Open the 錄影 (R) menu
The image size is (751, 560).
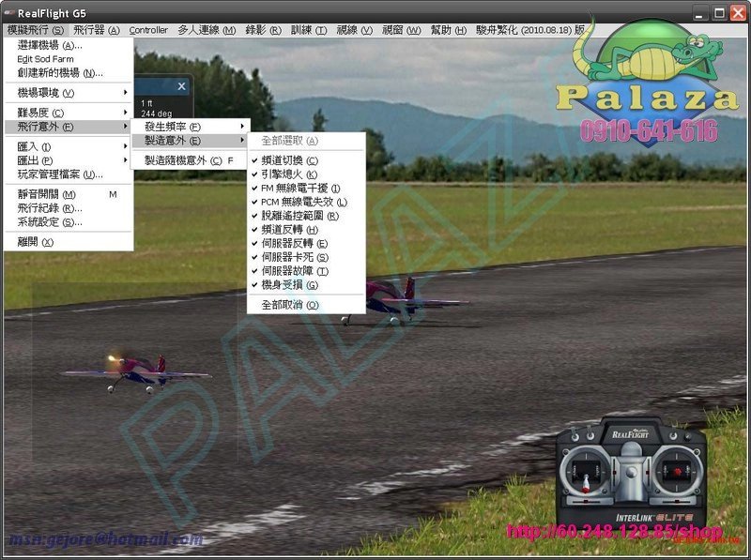pyautogui.click(x=263, y=30)
